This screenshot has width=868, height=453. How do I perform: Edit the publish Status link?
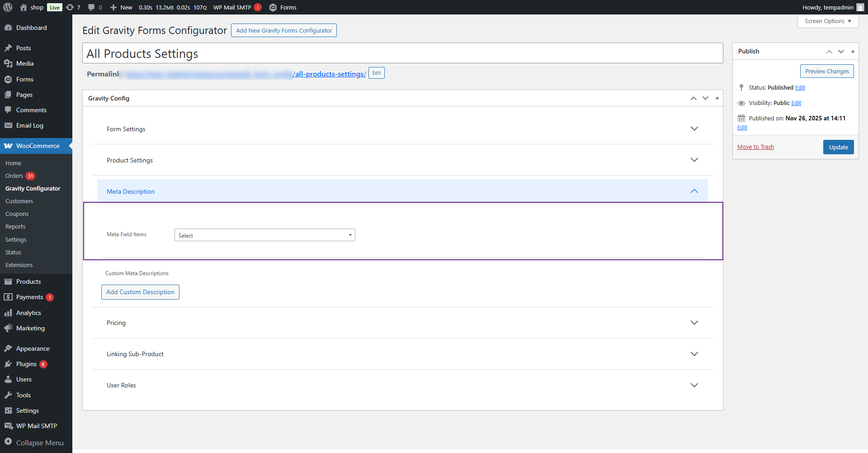800,88
